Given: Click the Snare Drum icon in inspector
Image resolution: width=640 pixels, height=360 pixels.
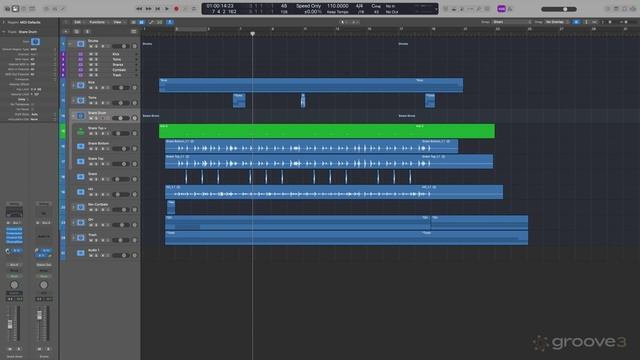Looking at the screenshot, I should 36,42.
